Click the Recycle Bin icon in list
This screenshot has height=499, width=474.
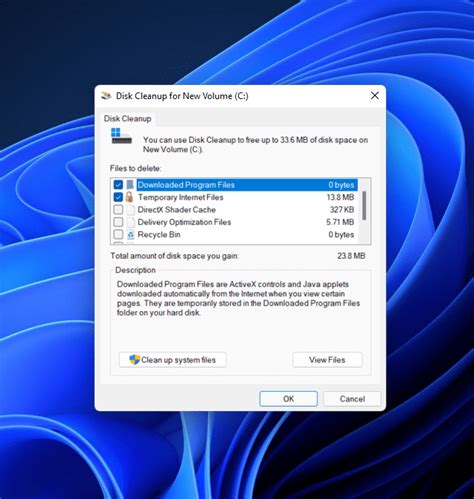click(130, 235)
